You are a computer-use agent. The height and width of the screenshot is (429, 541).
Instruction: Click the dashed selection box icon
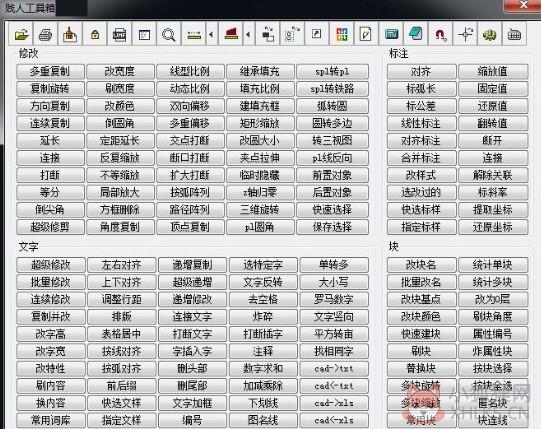(292, 35)
